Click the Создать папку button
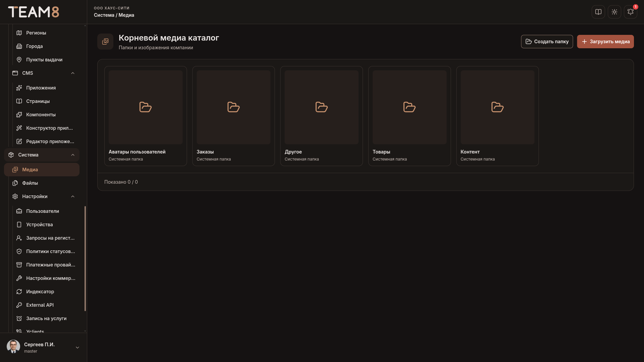 [x=547, y=42]
